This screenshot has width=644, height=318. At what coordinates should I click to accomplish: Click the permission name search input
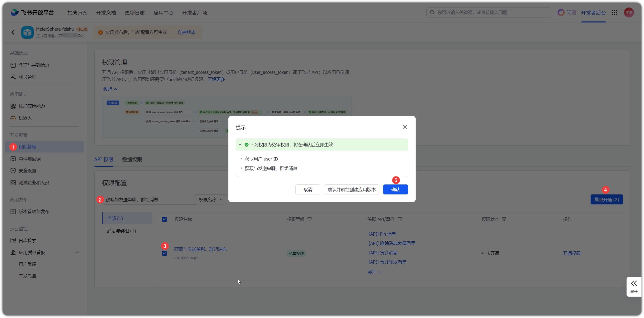pyautogui.click(x=149, y=199)
